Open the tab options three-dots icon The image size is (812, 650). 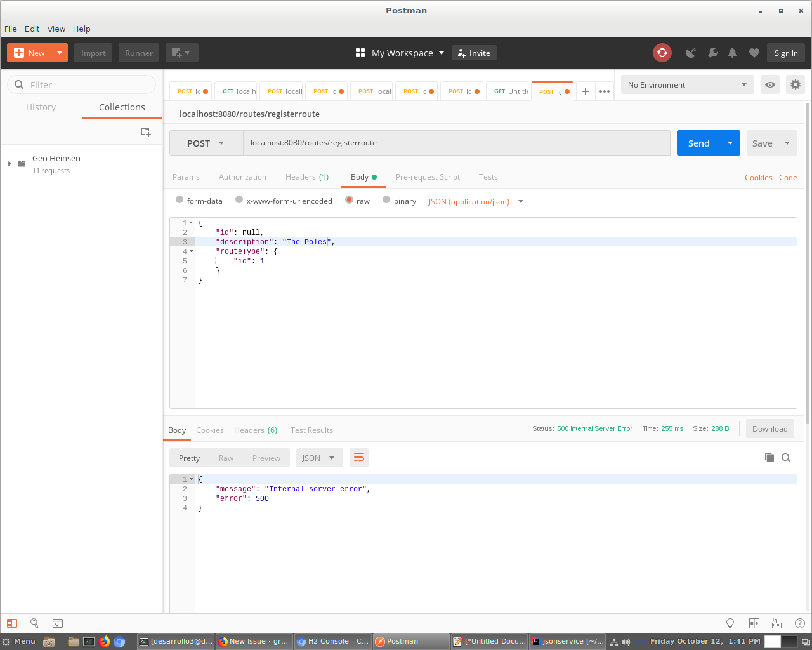point(605,91)
